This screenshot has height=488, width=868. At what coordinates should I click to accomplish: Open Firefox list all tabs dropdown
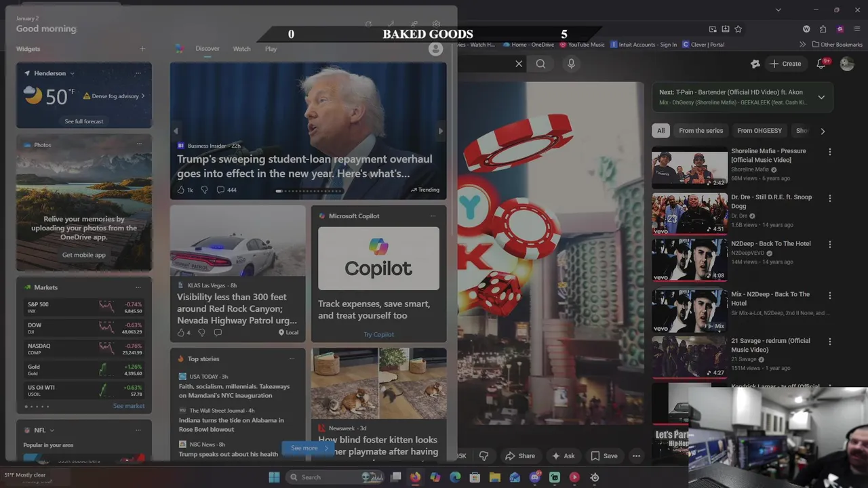pos(778,10)
